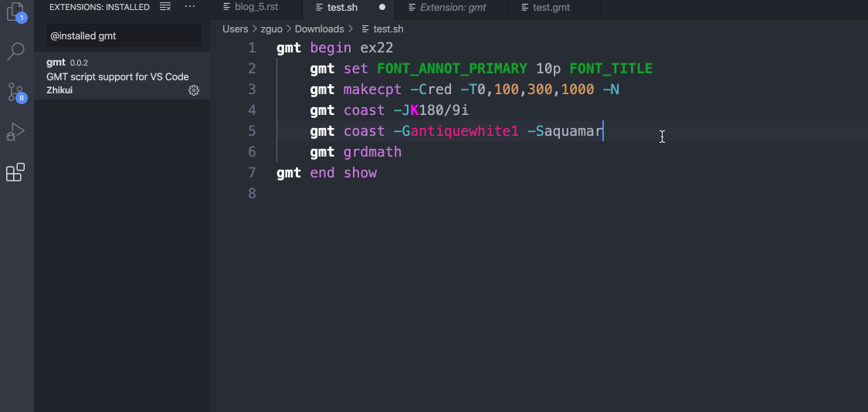Click the @installed gmt search field
Image resolution: width=868 pixels, height=412 pixels.
coord(123,36)
